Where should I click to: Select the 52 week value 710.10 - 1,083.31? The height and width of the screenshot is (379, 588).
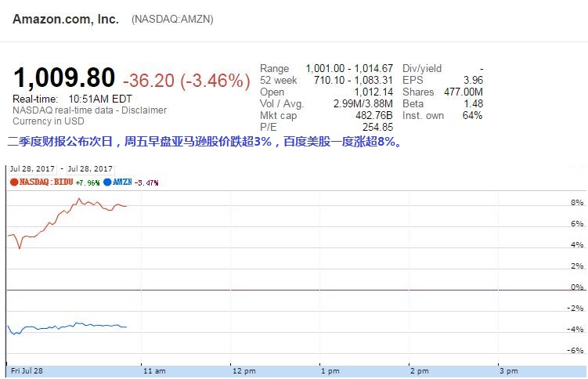[353, 80]
